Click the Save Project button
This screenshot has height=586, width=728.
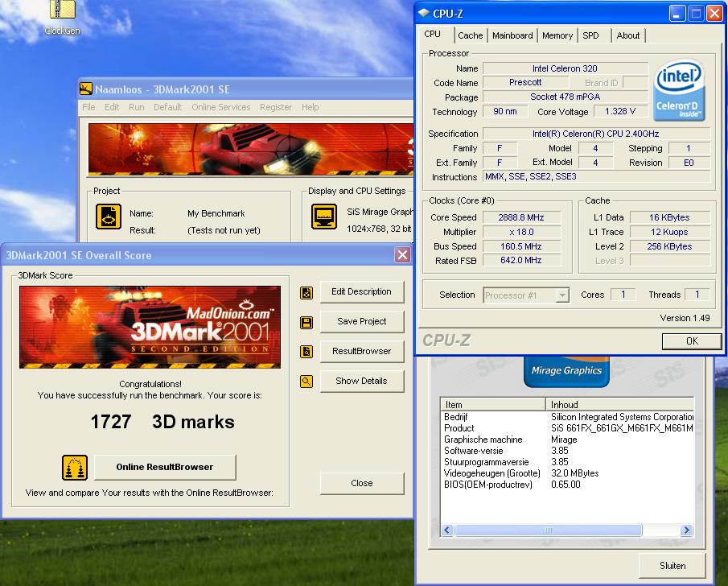362,322
